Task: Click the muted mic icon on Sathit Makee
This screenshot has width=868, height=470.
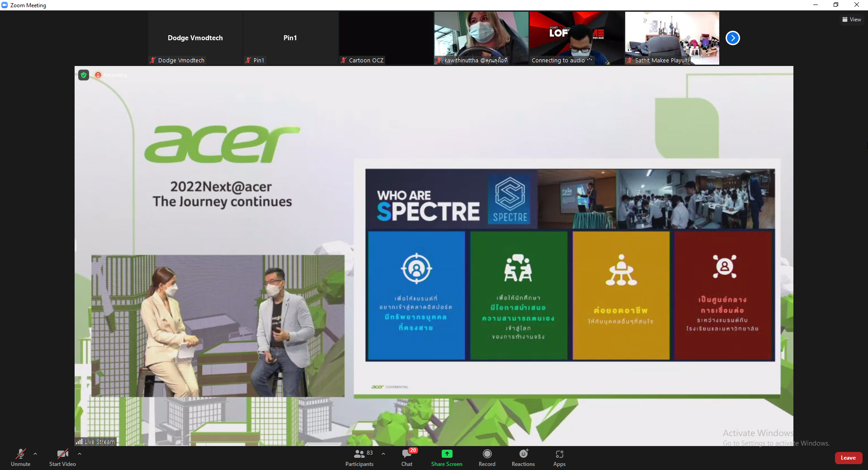Action: (x=630, y=60)
